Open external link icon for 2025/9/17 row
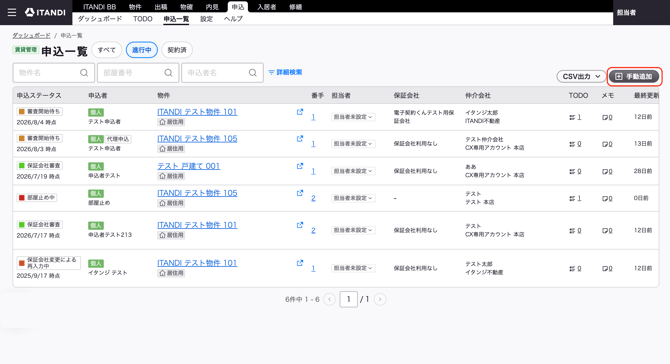 [300, 263]
